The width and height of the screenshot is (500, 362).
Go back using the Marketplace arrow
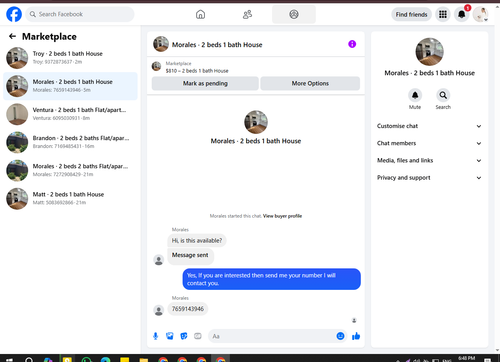12,36
